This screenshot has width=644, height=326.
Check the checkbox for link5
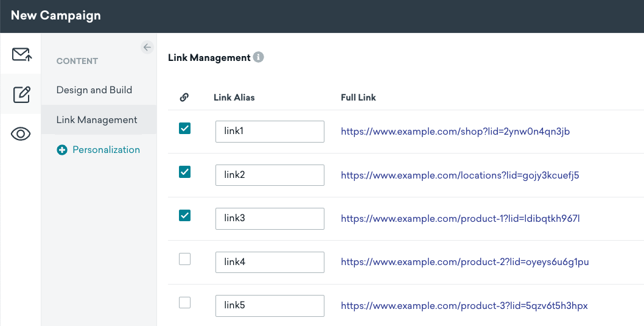(185, 303)
